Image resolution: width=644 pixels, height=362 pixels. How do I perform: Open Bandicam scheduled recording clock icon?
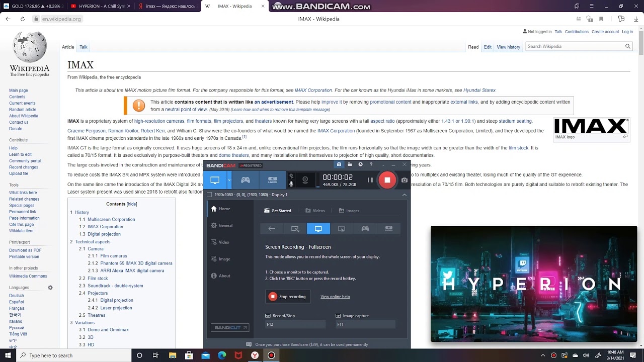360,164
